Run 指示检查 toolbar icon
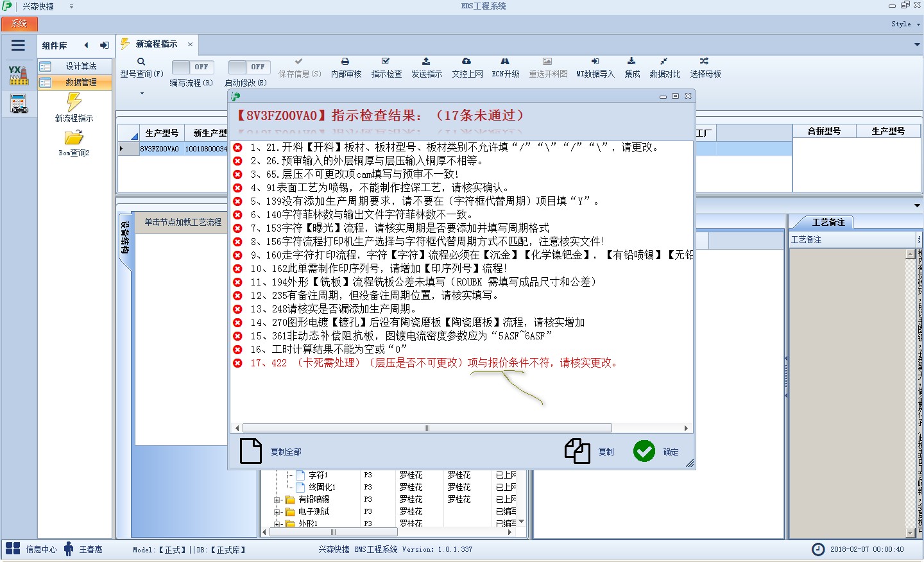 pos(386,62)
